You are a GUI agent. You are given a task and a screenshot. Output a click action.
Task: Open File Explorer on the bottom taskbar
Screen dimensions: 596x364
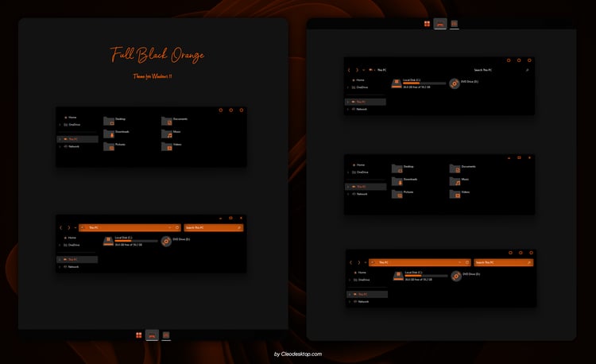point(152,335)
